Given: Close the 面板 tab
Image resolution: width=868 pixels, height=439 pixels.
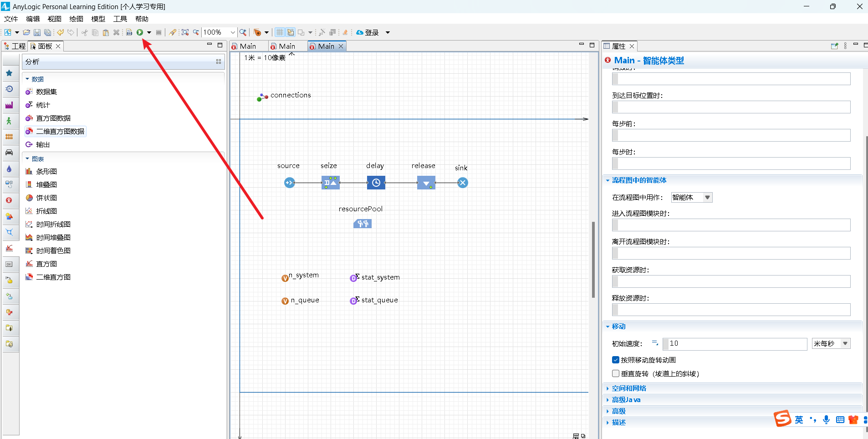Looking at the screenshot, I should [x=58, y=46].
